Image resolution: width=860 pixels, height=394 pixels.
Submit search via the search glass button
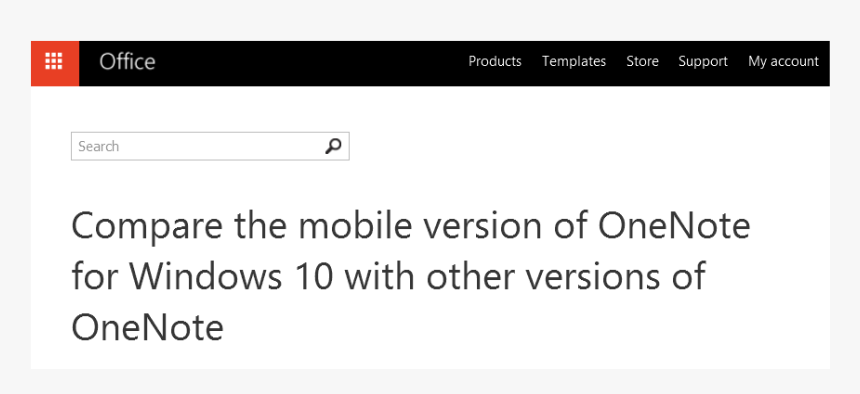point(333,147)
